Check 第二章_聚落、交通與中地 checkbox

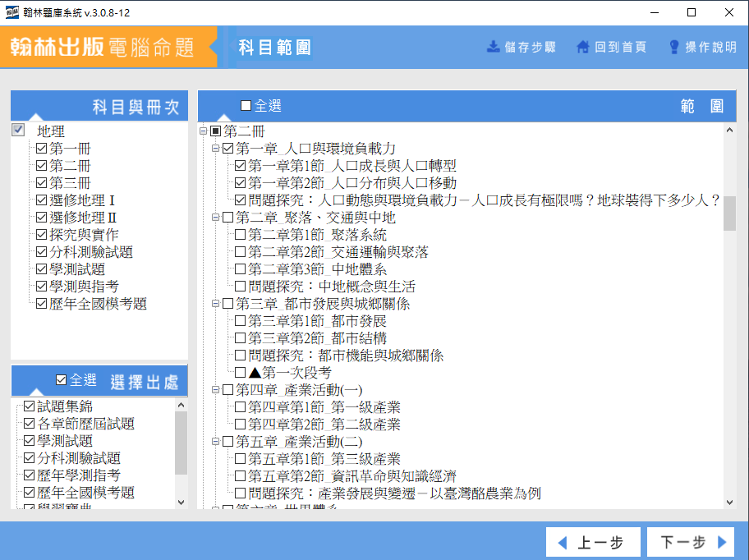click(x=227, y=218)
